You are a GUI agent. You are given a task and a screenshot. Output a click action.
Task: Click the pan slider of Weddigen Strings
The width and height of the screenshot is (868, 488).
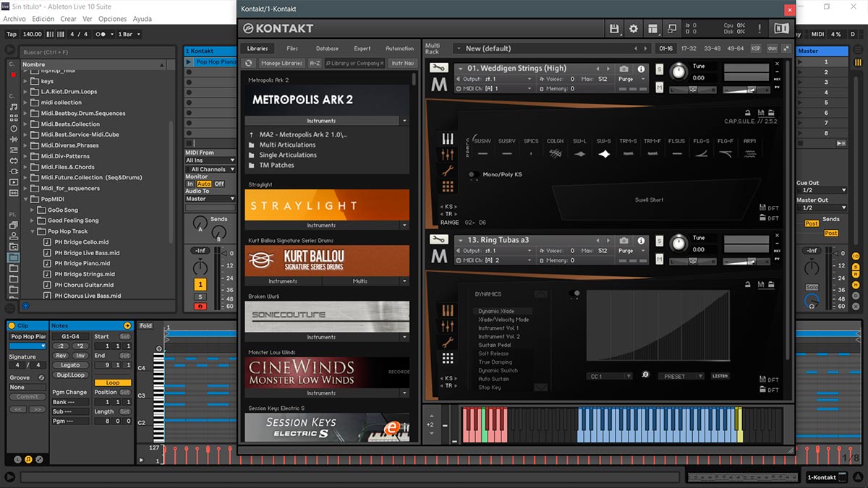(692, 89)
